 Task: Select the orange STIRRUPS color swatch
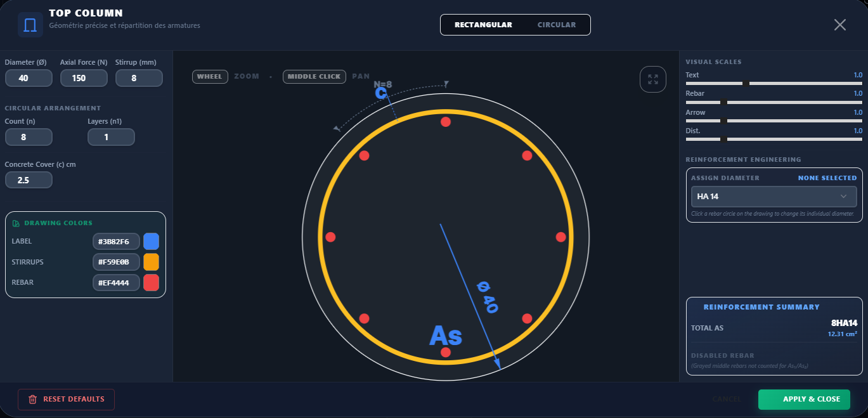(151, 262)
